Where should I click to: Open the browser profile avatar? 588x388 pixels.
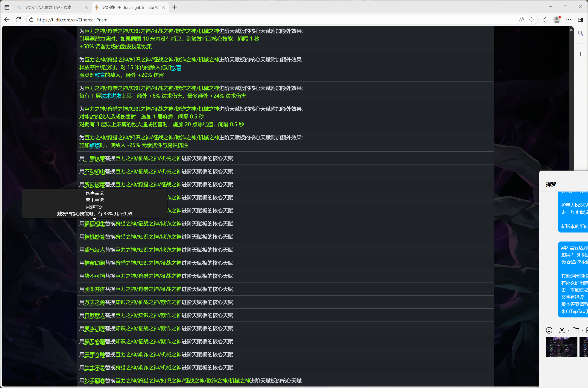click(x=557, y=20)
